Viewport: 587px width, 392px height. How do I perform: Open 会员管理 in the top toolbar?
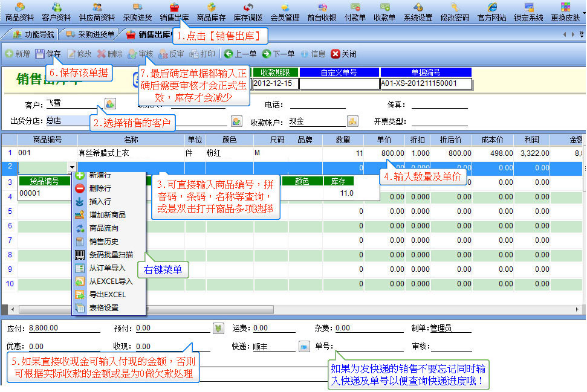tap(285, 11)
